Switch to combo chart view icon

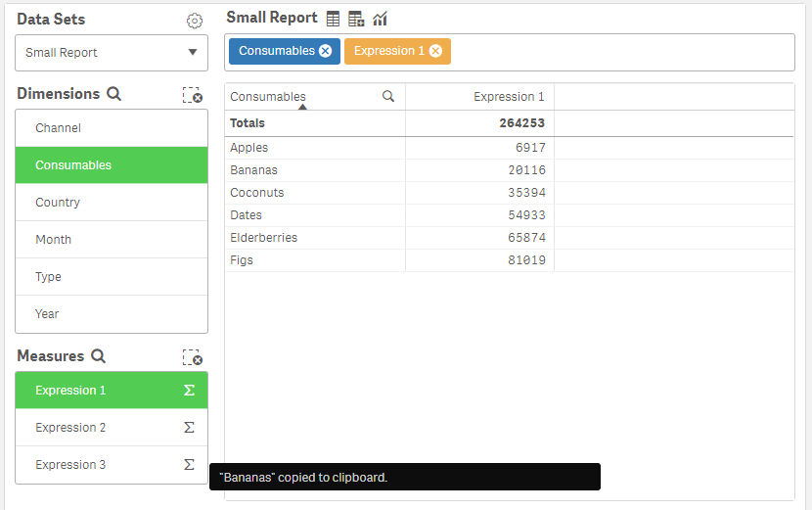(381, 19)
